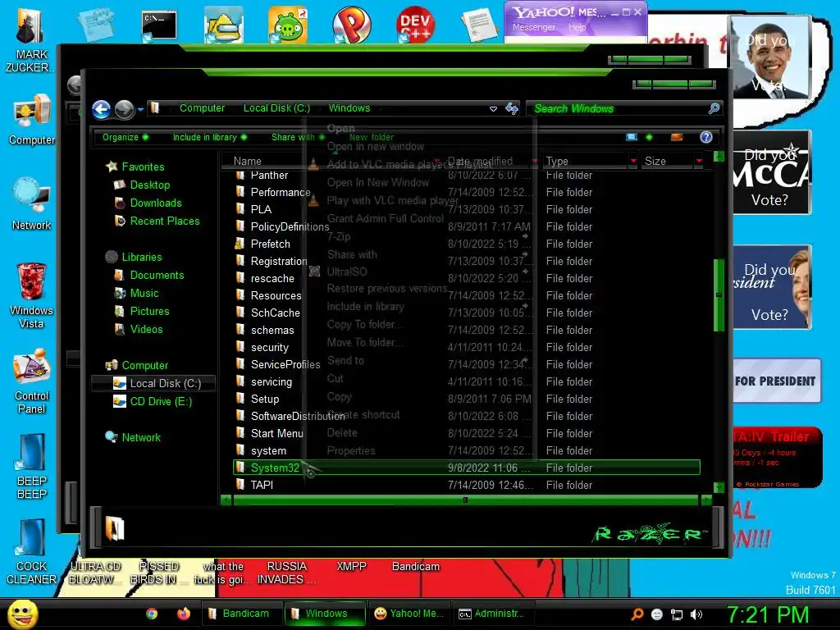This screenshot has height=630, width=840.
Task: Open the Include in library menu
Action: pos(209,137)
